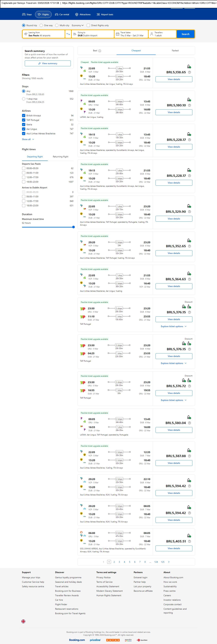Click the UK flag language icon
The width and height of the screenshot is (217, 644).
(23, 621)
